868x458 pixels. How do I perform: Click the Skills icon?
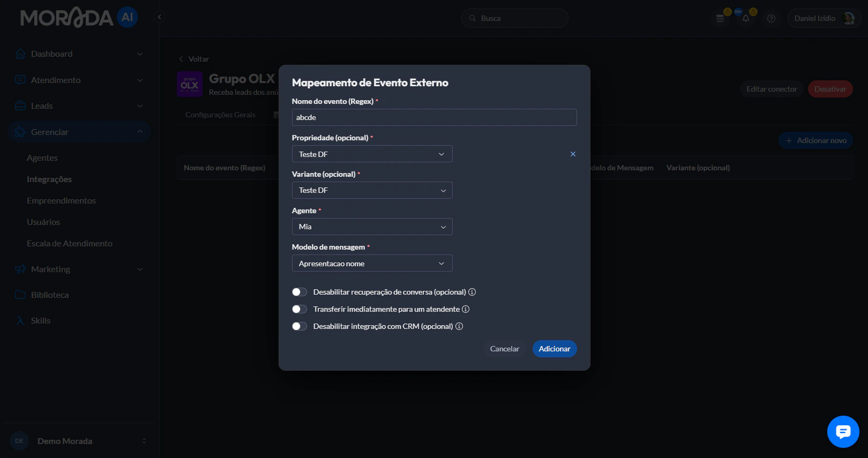point(20,320)
